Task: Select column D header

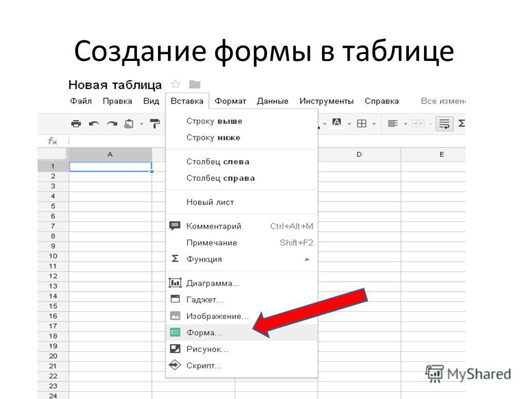Action: point(359,155)
